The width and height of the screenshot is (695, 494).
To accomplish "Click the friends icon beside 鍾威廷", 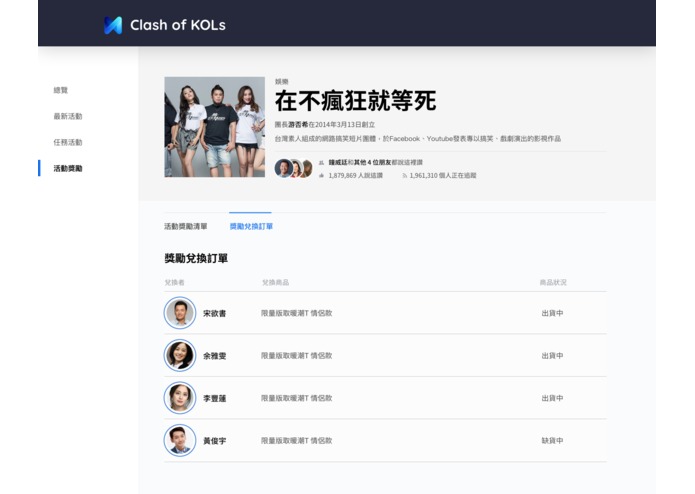I will [x=321, y=163].
